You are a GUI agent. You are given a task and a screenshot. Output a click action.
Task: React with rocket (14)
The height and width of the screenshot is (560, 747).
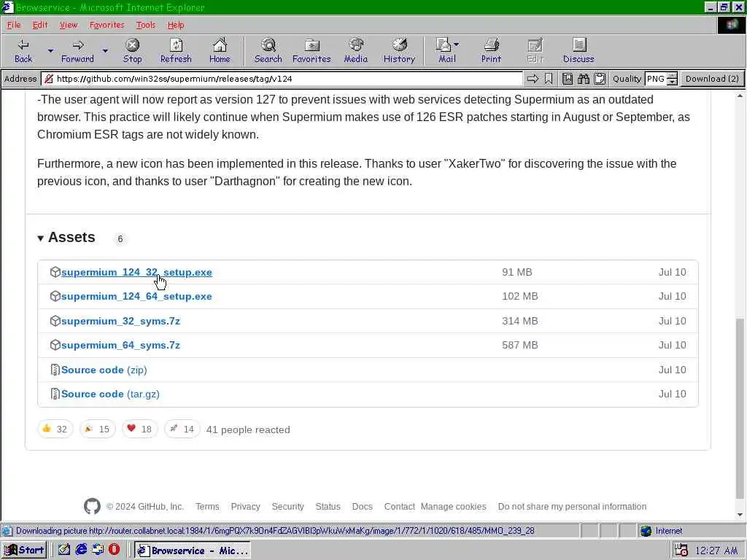(182, 429)
